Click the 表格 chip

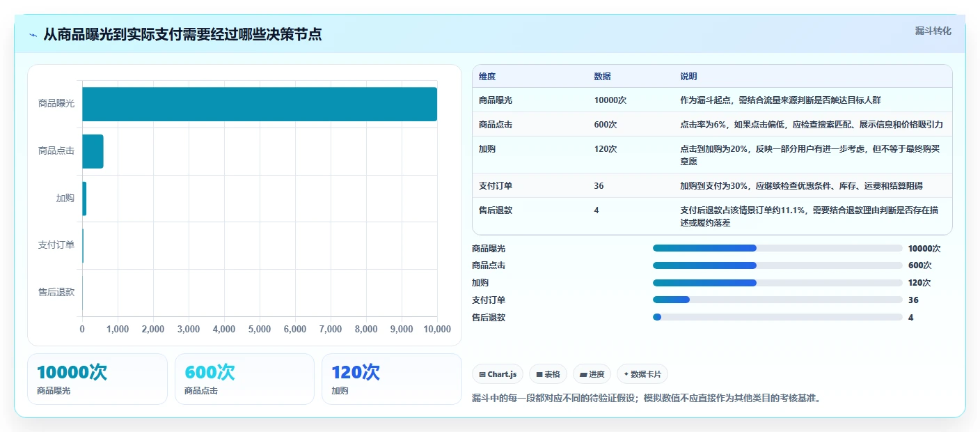coord(548,374)
